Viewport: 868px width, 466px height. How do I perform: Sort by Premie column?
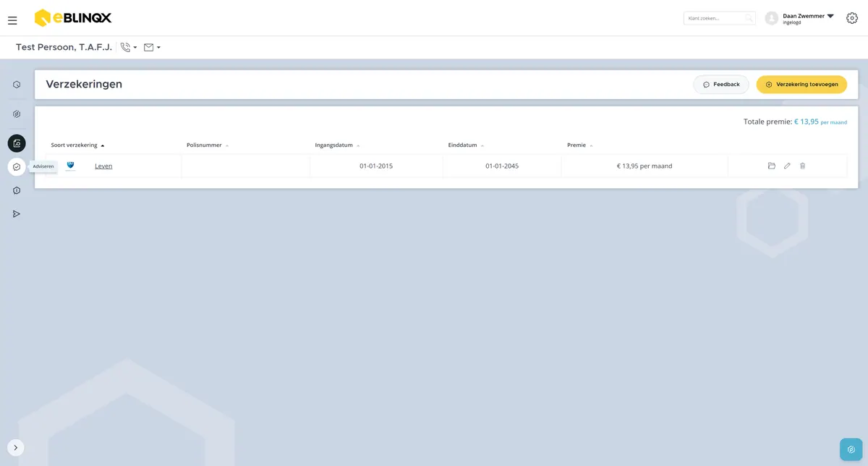(580, 145)
